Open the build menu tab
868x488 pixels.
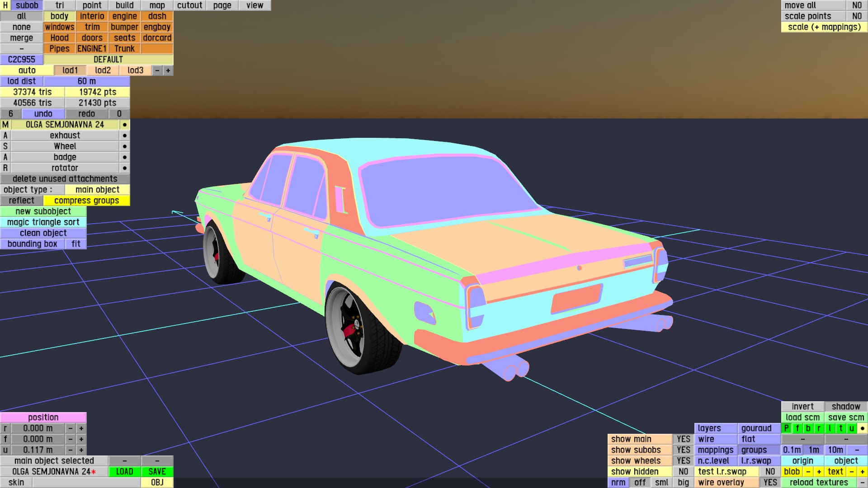(124, 5)
